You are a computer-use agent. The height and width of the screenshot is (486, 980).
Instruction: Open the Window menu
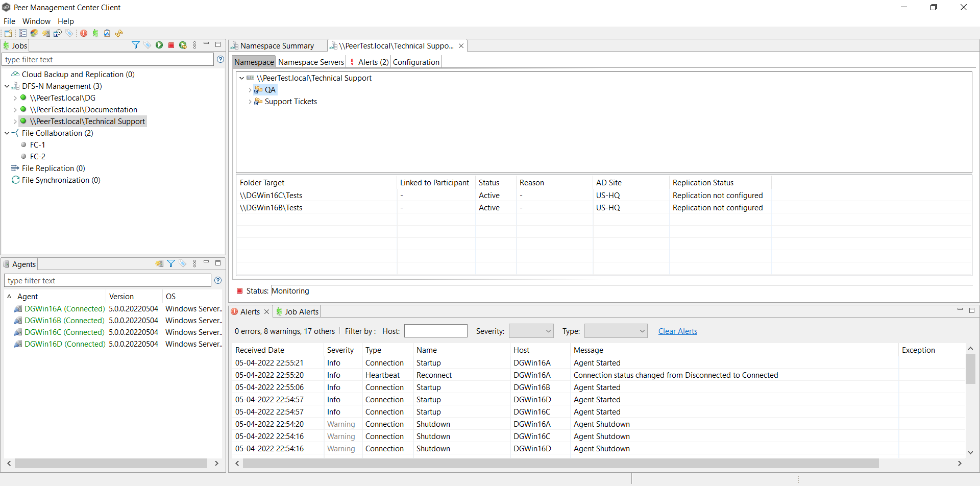coord(36,21)
